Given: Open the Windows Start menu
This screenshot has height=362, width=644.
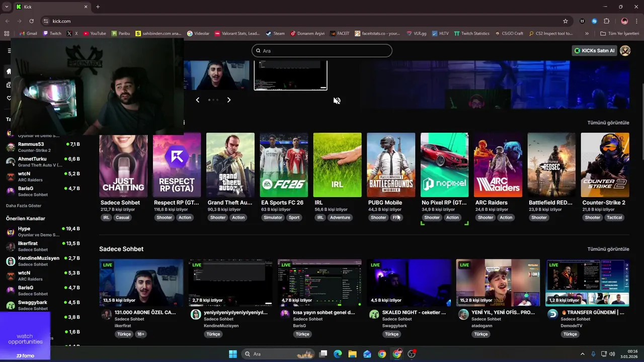Looking at the screenshot, I should 233,354.
